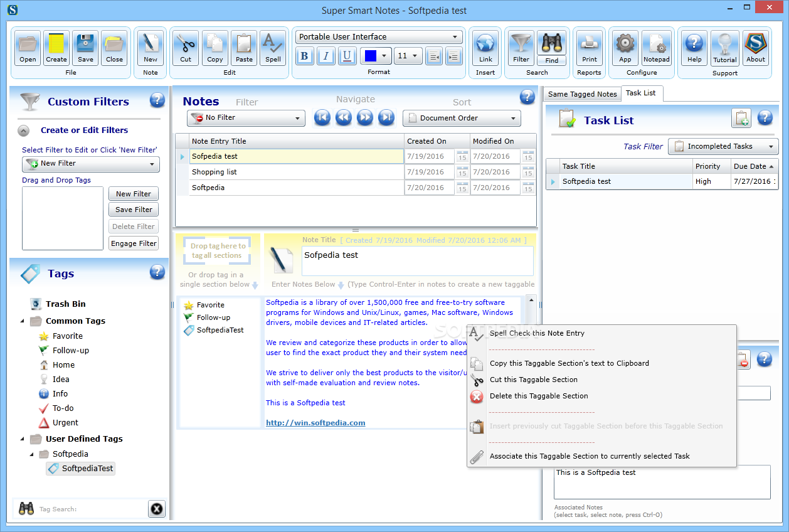Clear the tag search with X button
789x532 pixels.
coord(157,509)
